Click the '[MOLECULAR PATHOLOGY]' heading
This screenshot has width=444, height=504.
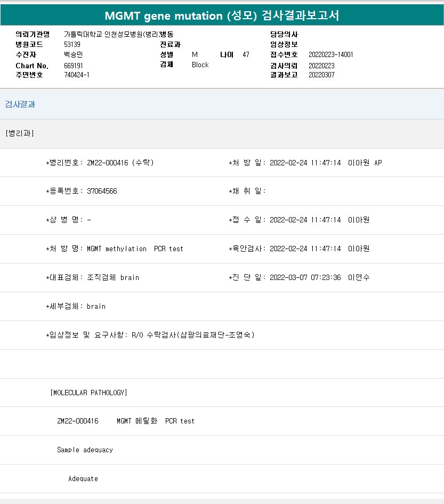(x=88, y=393)
